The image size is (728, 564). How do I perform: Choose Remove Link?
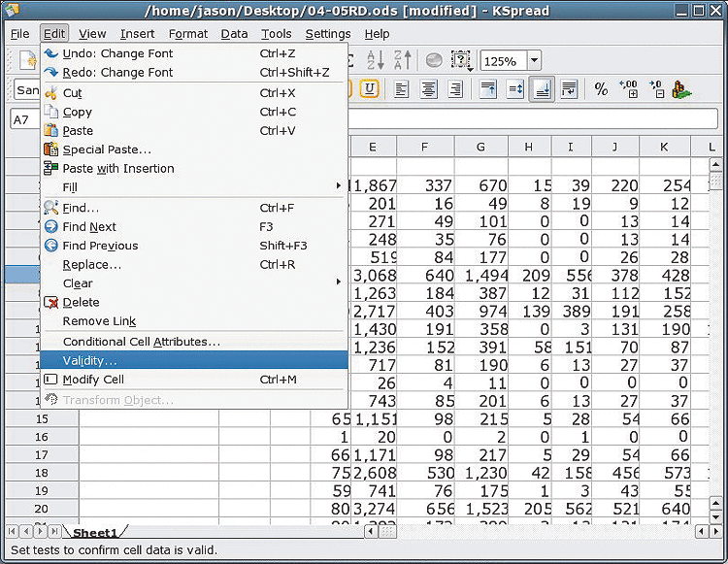194,321
